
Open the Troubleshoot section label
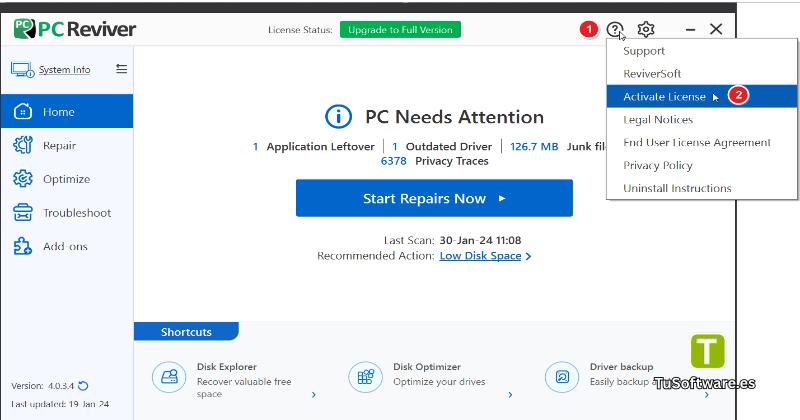coord(77,213)
